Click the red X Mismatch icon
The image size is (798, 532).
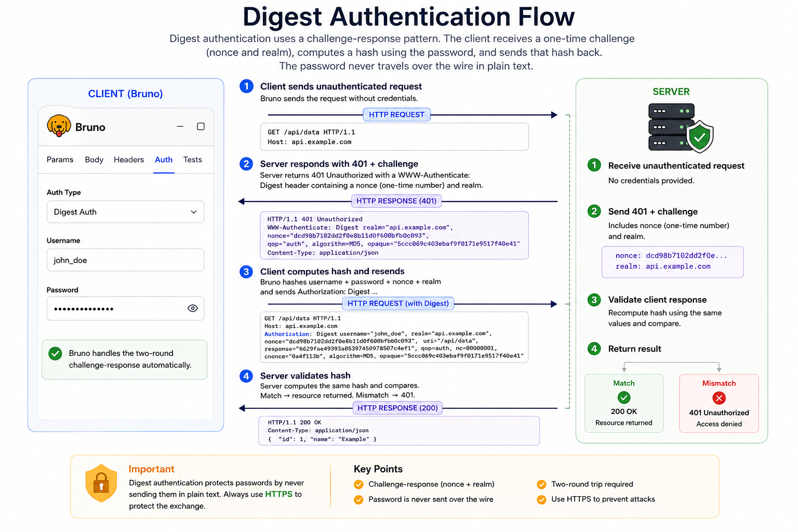point(719,398)
